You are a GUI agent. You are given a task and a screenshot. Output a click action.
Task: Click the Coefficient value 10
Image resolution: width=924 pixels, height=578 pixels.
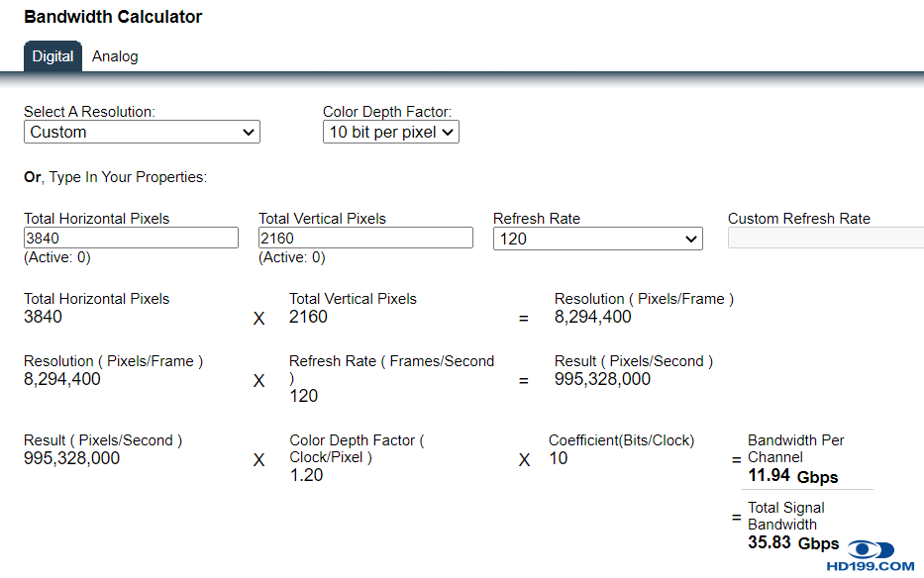click(559, 458)
